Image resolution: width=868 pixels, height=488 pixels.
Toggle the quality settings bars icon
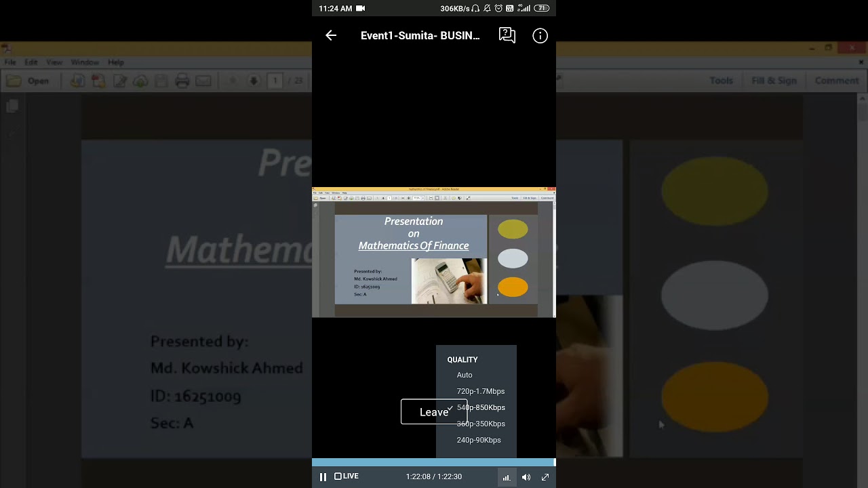coord(507,477)
